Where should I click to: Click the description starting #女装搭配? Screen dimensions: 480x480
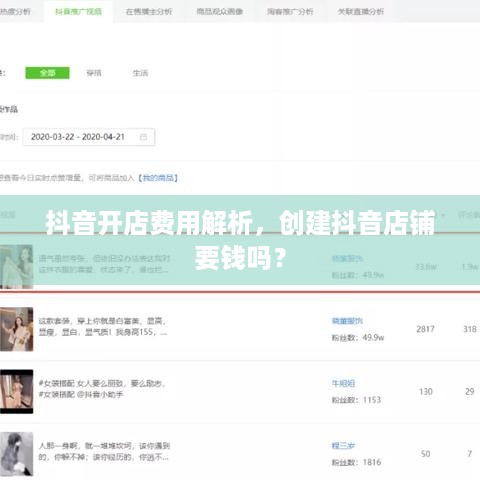(x=102, y=389)
